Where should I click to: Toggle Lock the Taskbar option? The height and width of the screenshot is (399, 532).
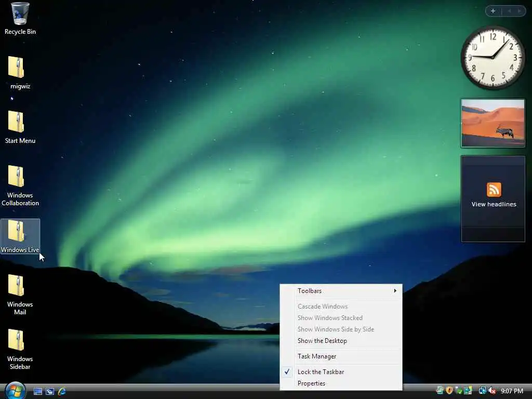[341, 372]
